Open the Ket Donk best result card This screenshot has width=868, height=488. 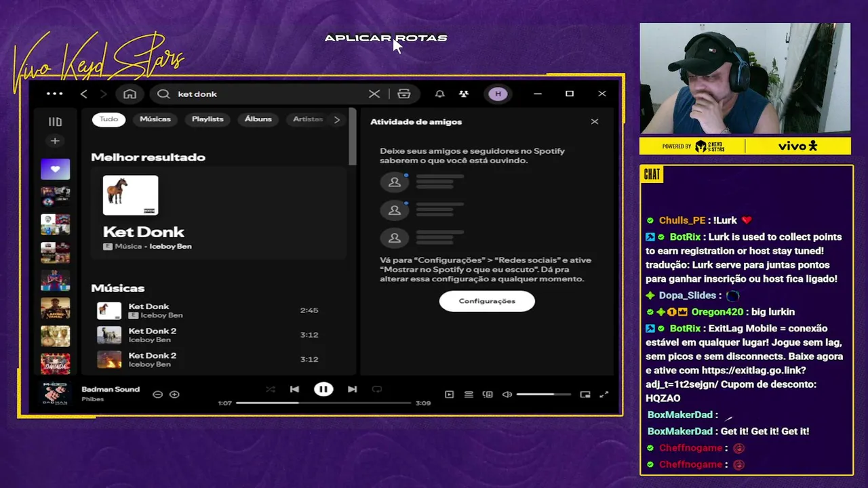coord(218,213)
